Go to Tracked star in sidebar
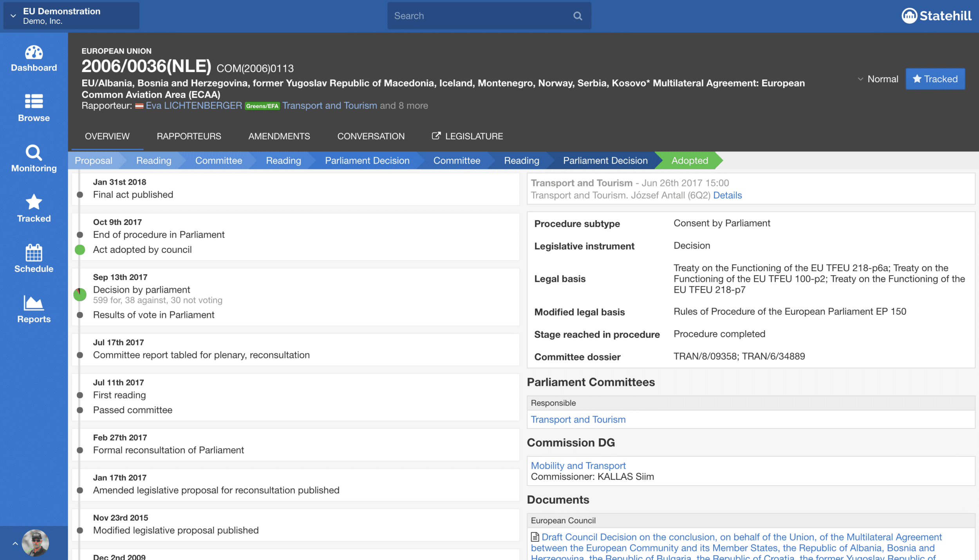 pyautogui.click(x=34, y=203)
